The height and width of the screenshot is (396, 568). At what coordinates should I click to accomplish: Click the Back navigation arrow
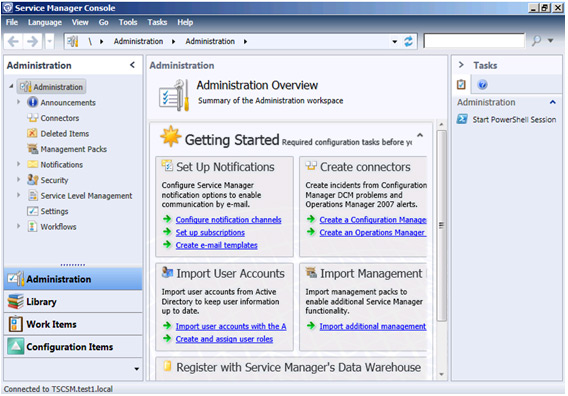pos(13,41)
